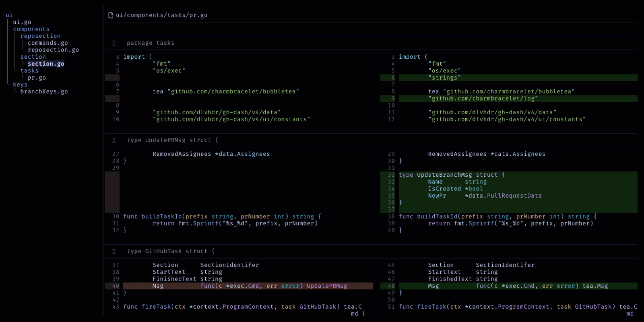Click the hunk icon beside 'type UpdatePRMsg struct'

point(114,140)
